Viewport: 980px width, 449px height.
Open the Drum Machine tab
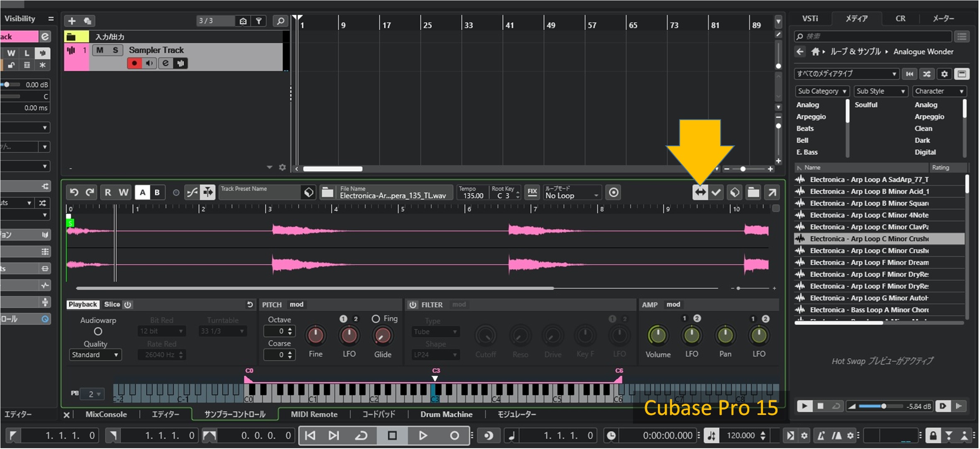point(446,414)
